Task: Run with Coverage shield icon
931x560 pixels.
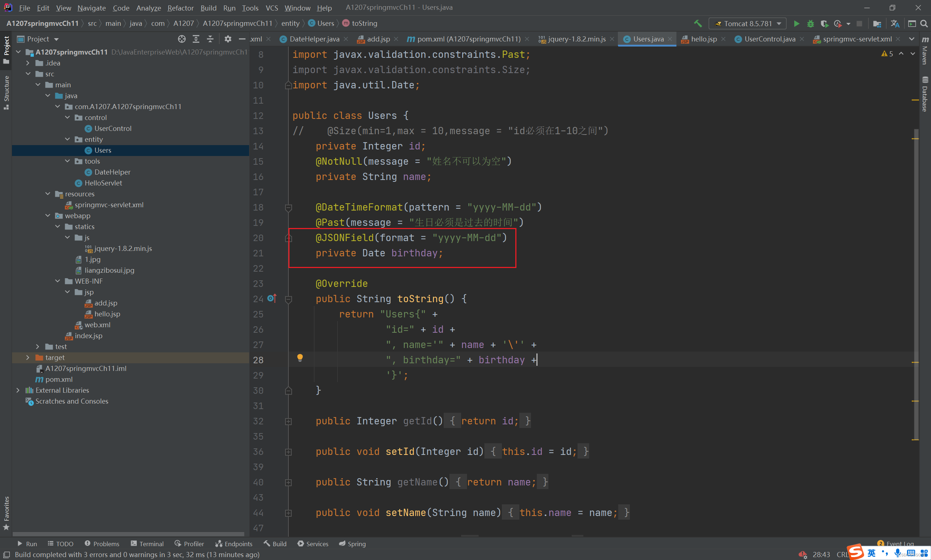Action: tap(824, 23)
